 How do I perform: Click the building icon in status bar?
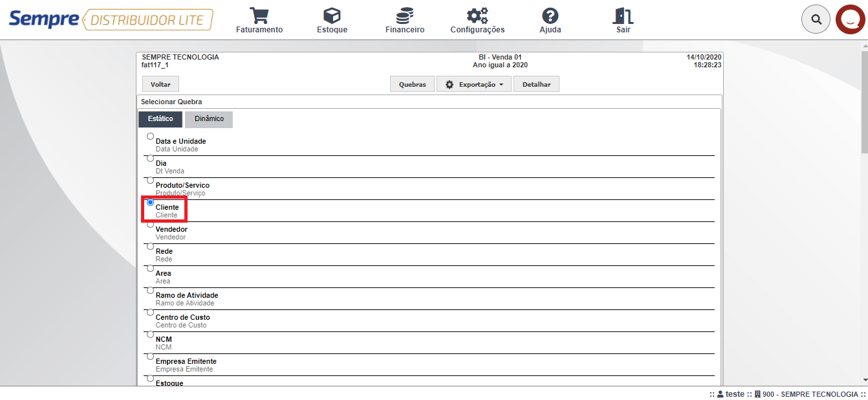coord(757,394)
